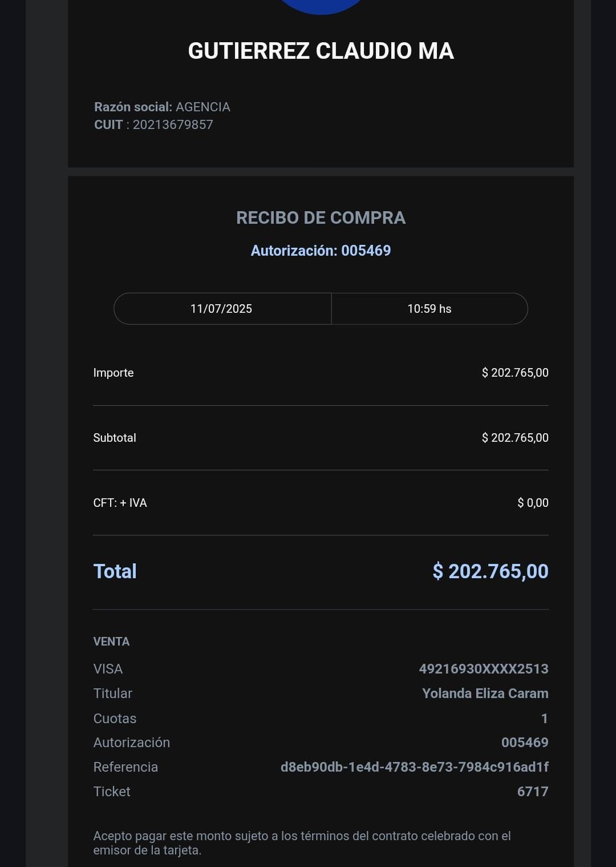This screenshot has height=867, width=616.
Task: Click the blue Total label
Action: 115,571
